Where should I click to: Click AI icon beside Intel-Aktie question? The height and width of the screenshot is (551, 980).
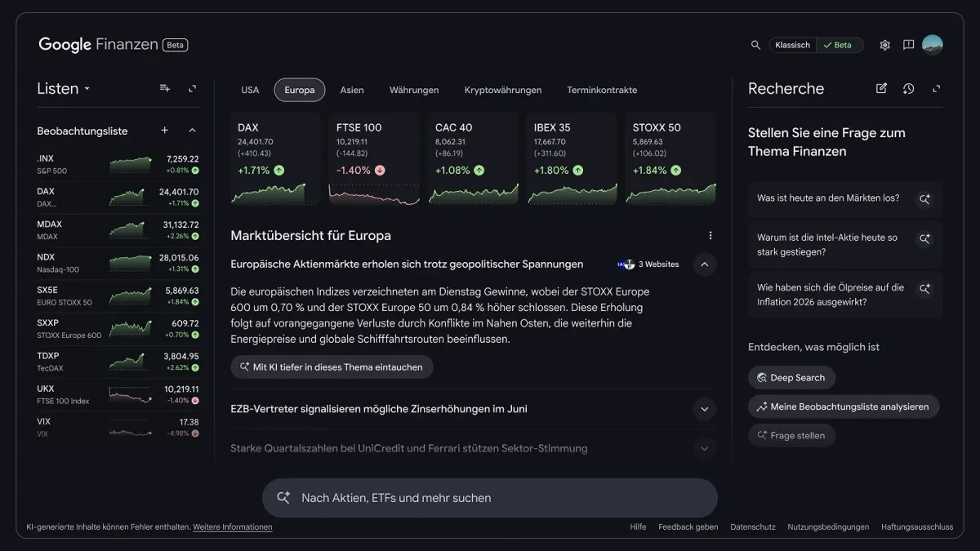click(x=924, y=239)
